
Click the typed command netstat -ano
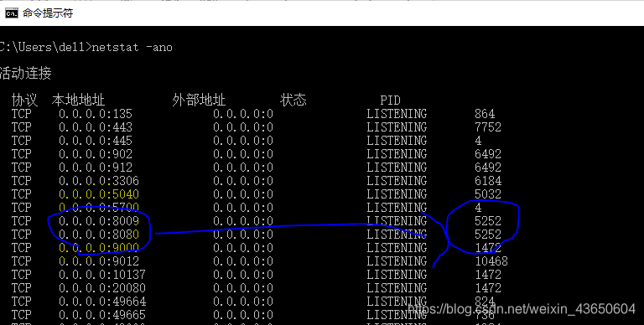pyautogui.click(x=132, y=47)
